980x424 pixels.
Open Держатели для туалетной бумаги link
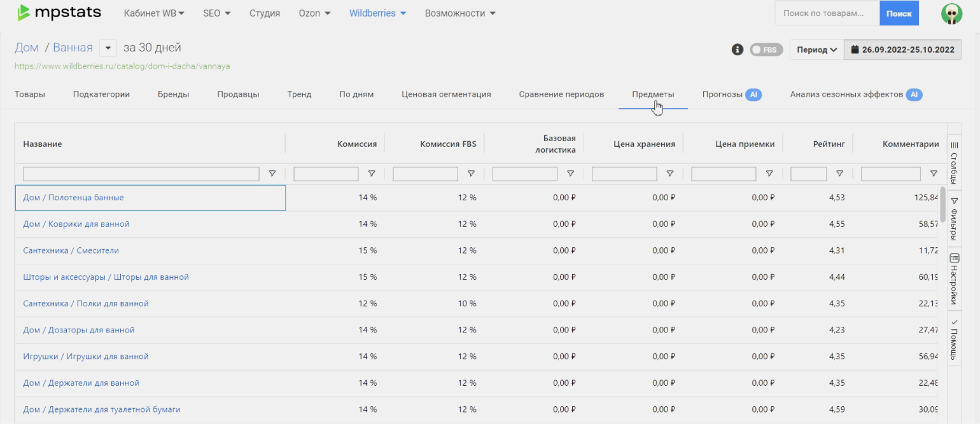pos(102,409)
